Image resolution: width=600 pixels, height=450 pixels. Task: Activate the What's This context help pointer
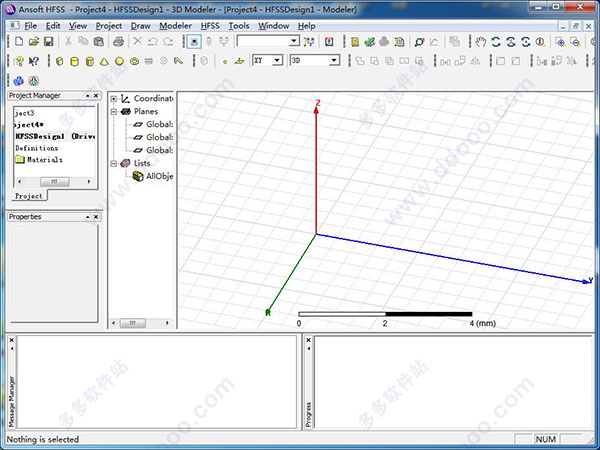click(34, 61)
